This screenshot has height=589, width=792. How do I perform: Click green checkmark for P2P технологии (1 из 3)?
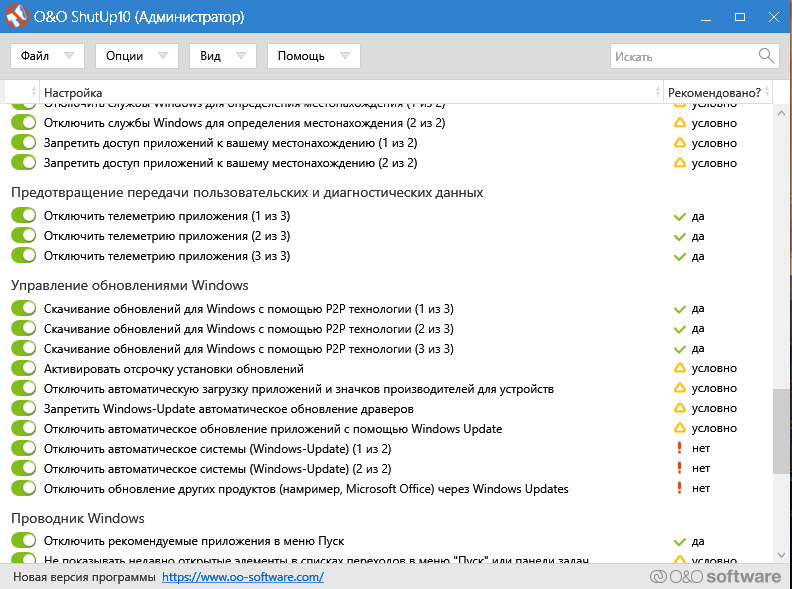coord(680,309)
